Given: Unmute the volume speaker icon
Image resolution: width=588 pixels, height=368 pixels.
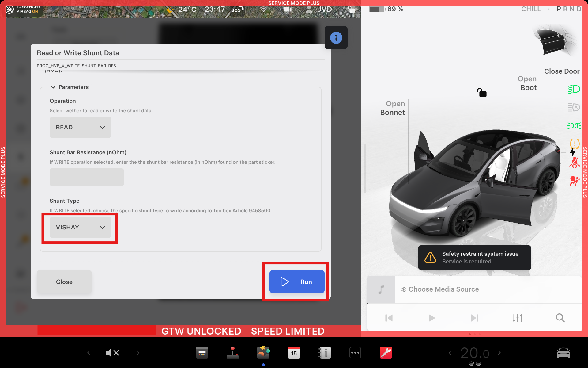Looking at the screenshot, I should click(112, 353).
